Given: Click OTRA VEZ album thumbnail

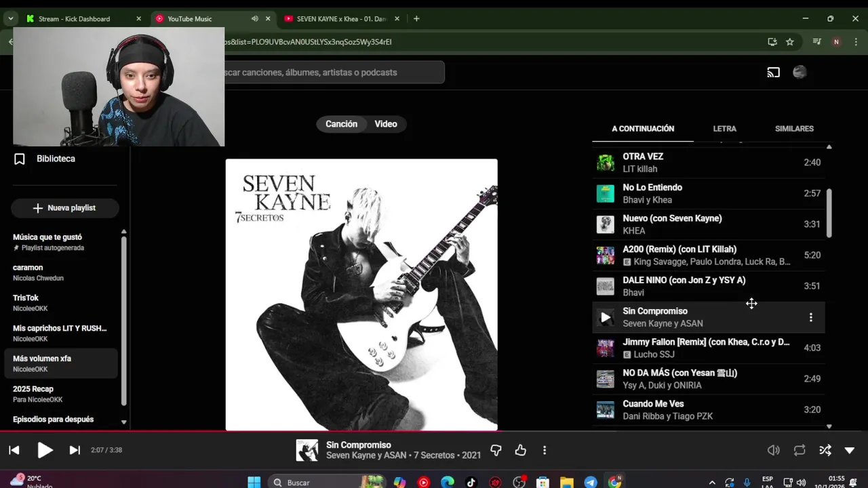Looking at the screenshot, I should 605,163.
